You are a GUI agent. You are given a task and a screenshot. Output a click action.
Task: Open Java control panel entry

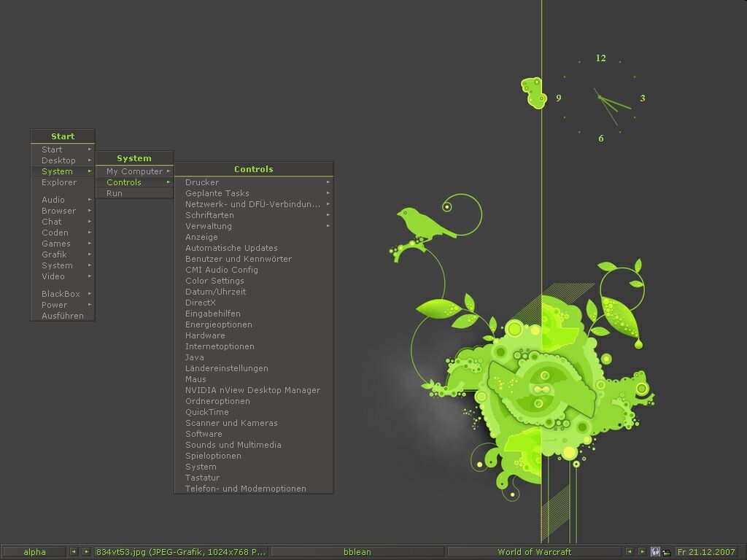(x=253, y=357)
